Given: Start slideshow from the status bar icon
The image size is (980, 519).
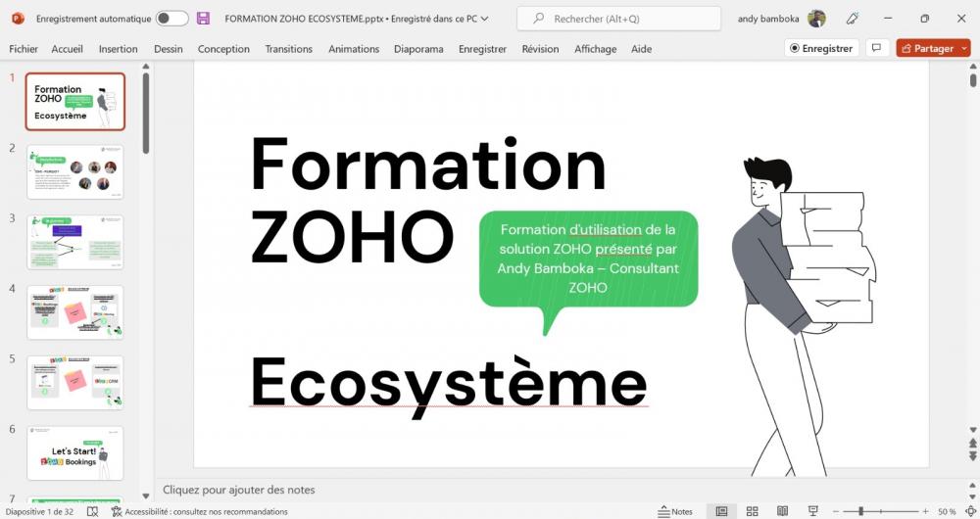Looking at the screenshot, I should click(x=813, y=511).
